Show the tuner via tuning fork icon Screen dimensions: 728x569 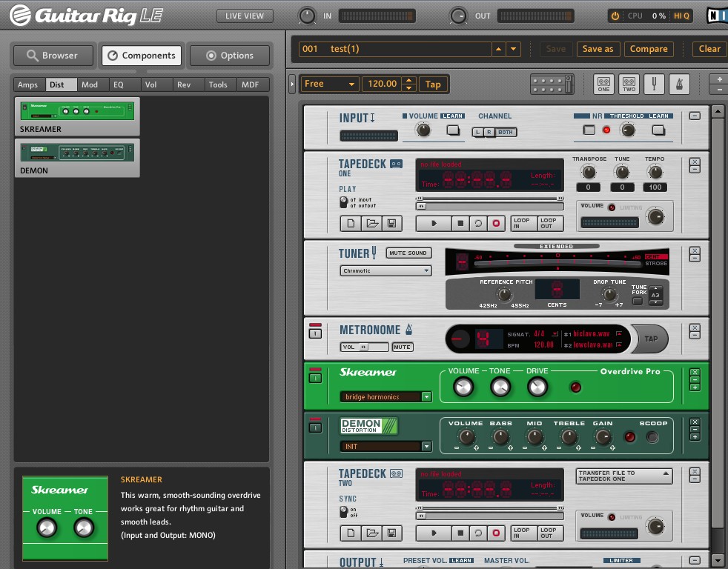click(x=654, y=84)
